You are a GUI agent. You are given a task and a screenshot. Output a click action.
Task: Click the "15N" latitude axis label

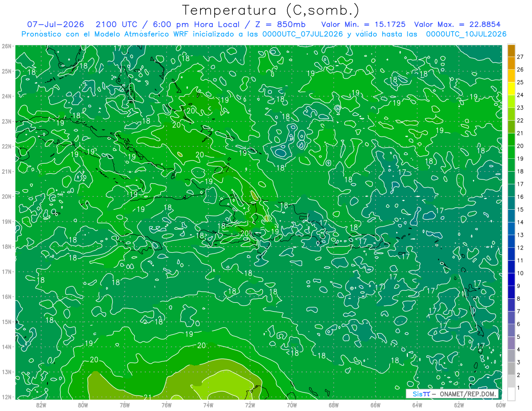(6, 322)
